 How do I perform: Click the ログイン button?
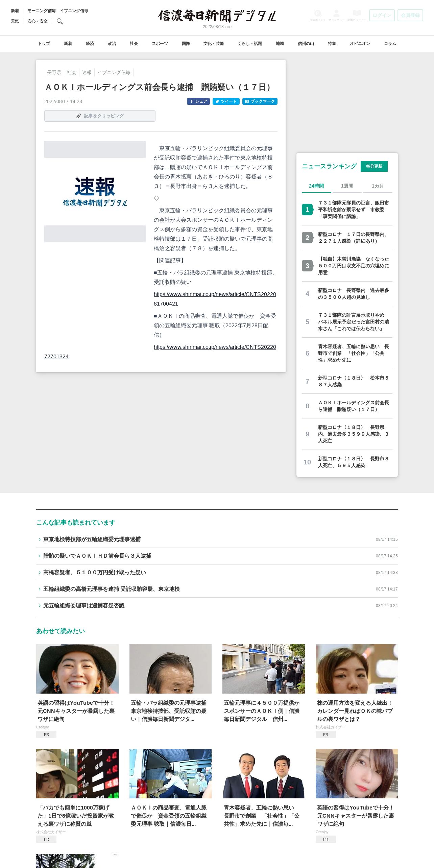click(382, 15)
